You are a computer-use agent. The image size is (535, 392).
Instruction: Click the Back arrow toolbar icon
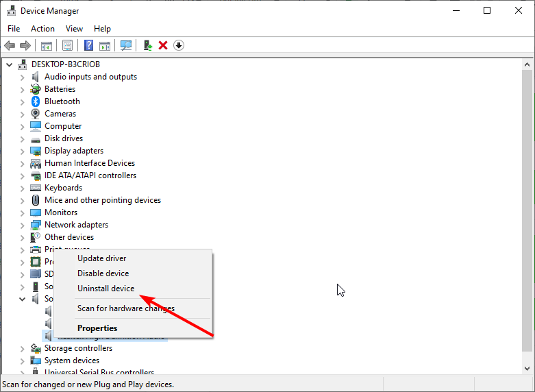point(10,45)
